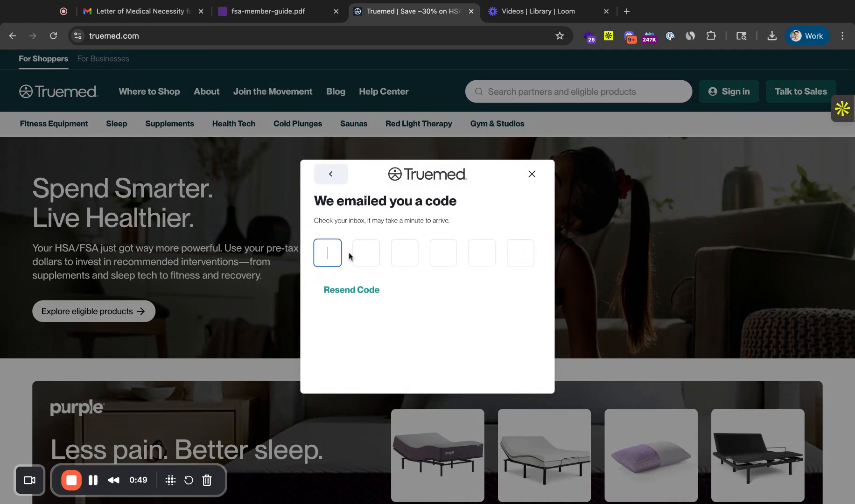The width and height of the screenshot is (855, 504).
Task: Click the first verification code input box
Action: point(327,252)
